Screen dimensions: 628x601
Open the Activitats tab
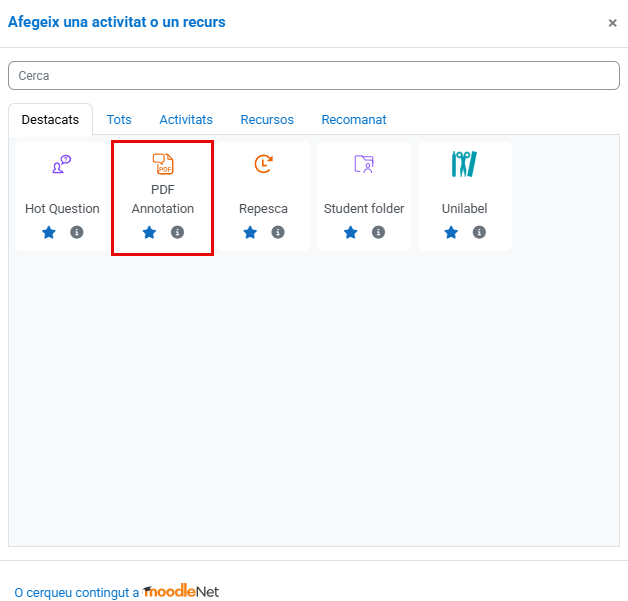(186, 120)
